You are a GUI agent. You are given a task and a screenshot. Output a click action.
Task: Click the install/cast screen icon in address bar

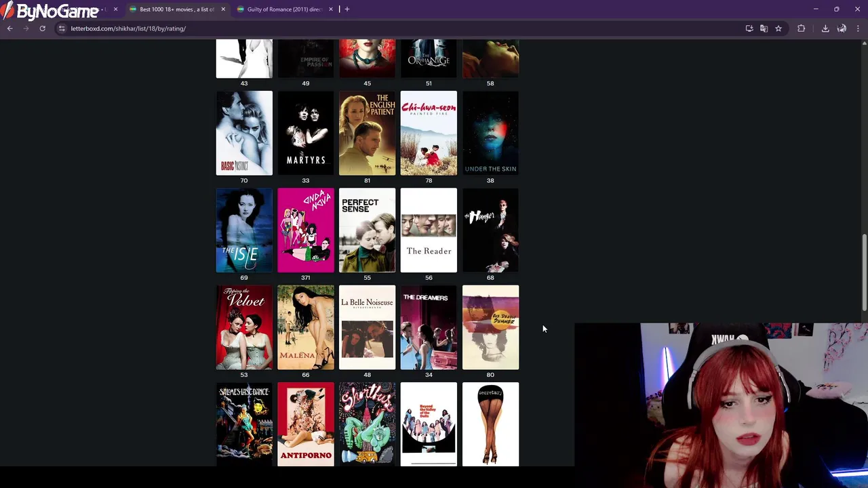pyautogui.click(x=749, y=28)
